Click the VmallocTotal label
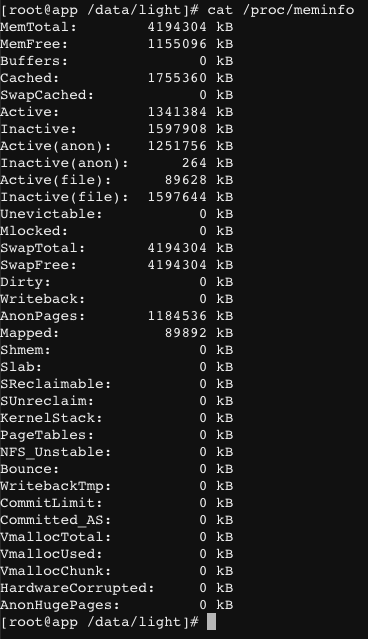This screenshot has height=639, width=368. point(55,537)
